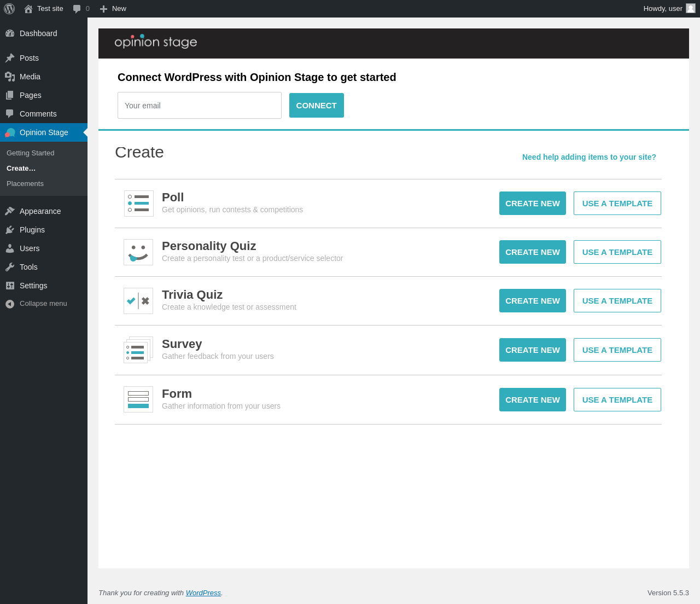Click the Comments sidebar menu label
This screenshot has height=604, width=700.
point(38,114)
